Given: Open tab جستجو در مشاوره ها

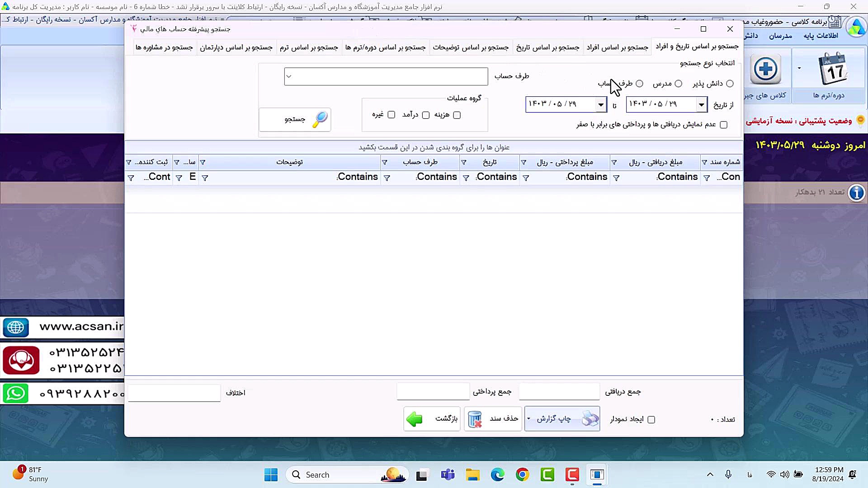Looking at the screenshot, I should coord(164,47).
